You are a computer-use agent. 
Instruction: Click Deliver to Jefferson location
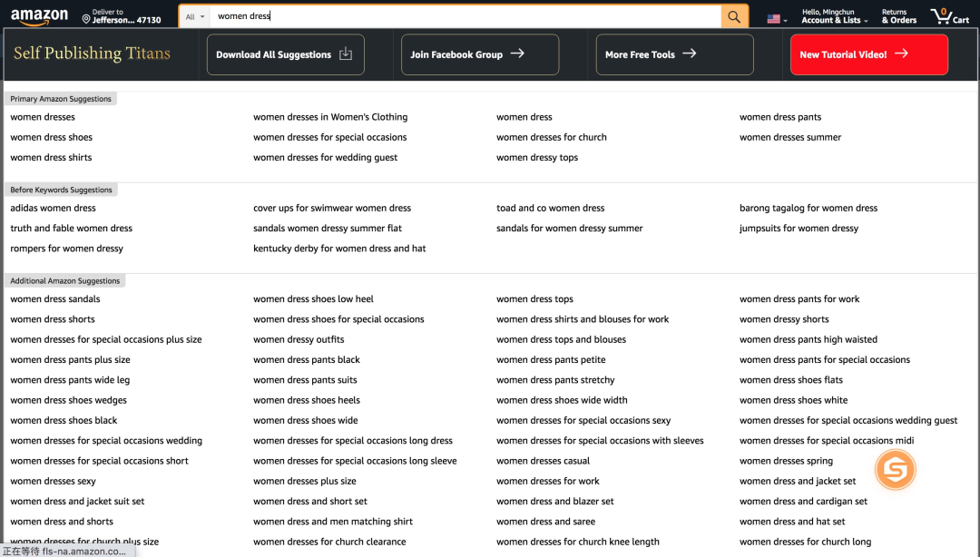(122, 16)
